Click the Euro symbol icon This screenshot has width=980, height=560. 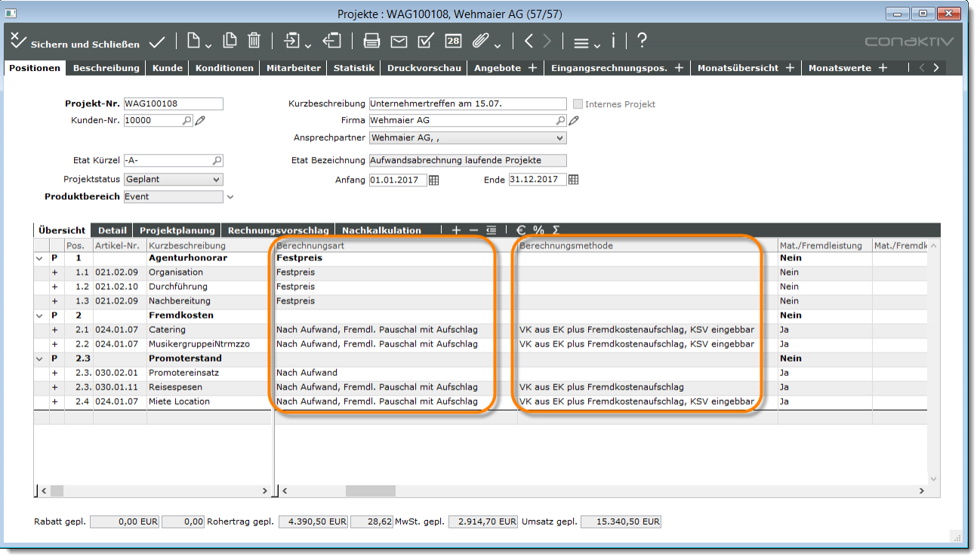tap(521, 230)
